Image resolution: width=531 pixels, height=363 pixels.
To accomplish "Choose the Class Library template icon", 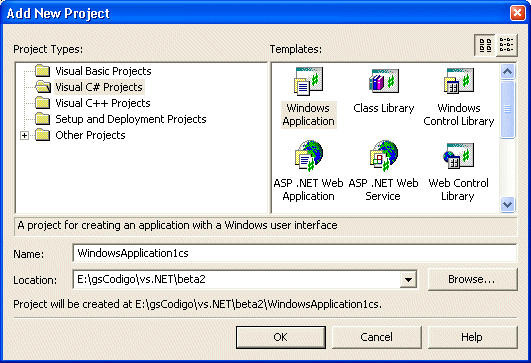I will click(384, 81).
